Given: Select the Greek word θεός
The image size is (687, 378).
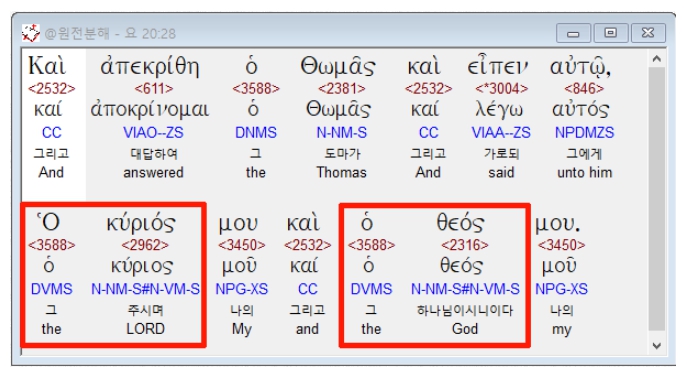Looking at the screenshot, I should [460, 223].
